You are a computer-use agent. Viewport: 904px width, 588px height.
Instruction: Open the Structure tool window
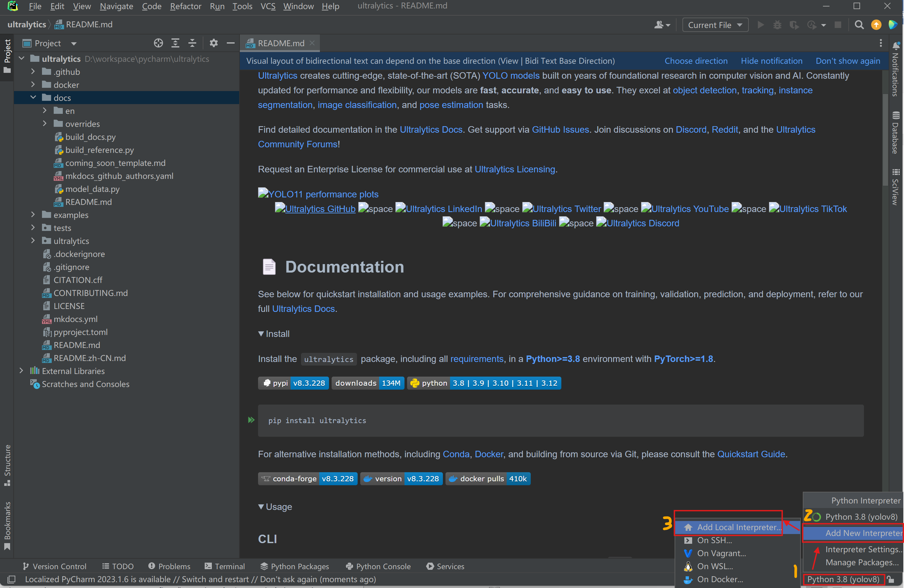coord(7,465)
